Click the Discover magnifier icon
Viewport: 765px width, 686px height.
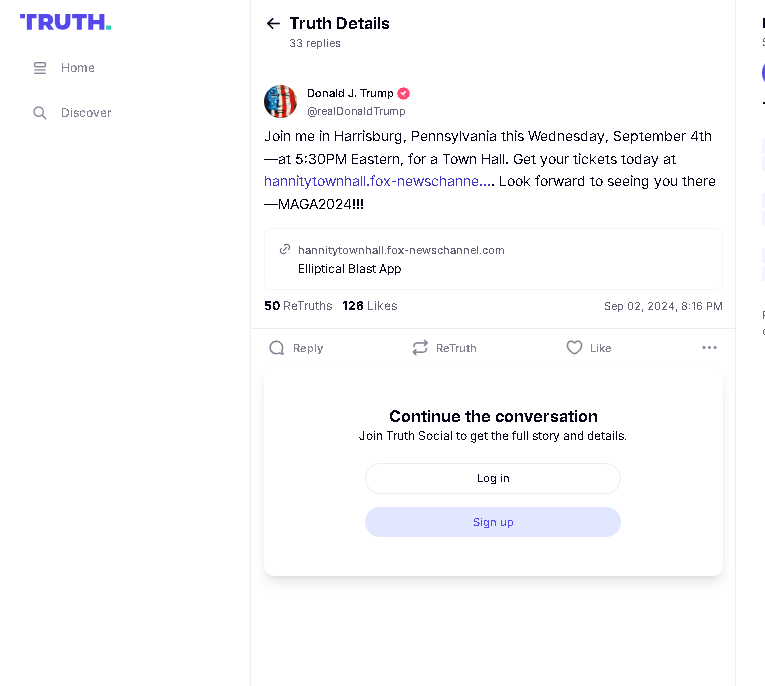[x=40, y=113]
